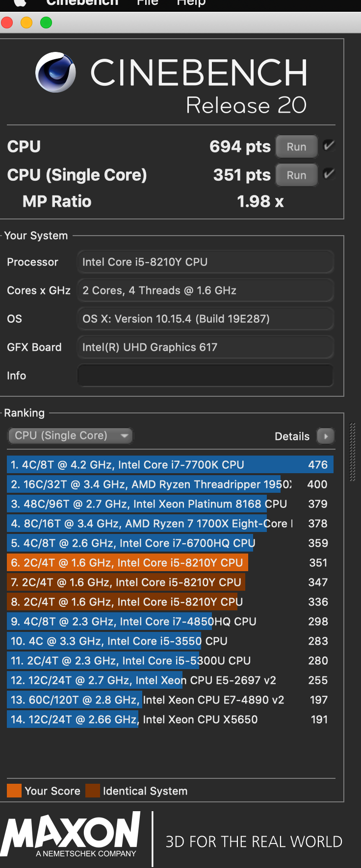Click the brown Identical System legend swatch
Viewport: 361px width, 868px height.
[93, 791]
